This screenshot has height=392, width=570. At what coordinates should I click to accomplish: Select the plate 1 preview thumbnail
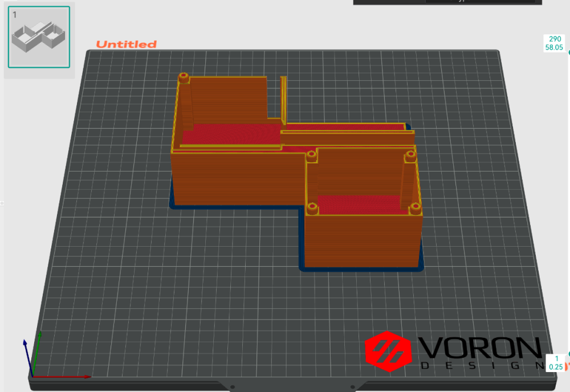[39, 37]
